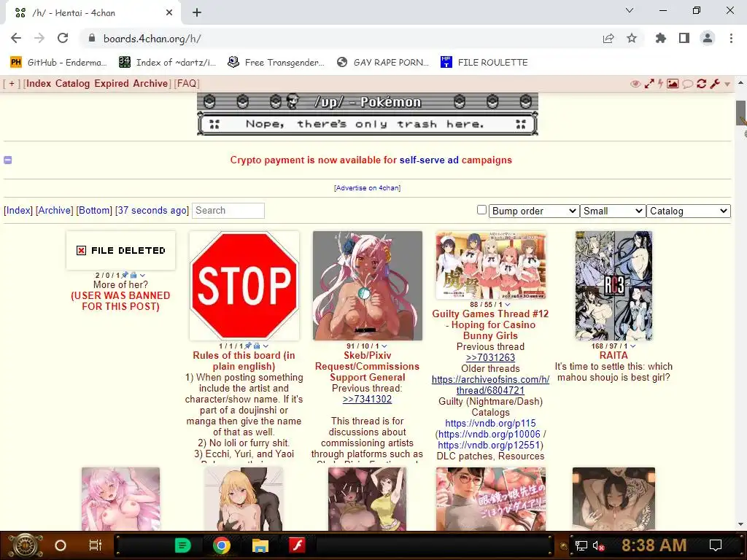Open settings via the wrench icon
Screen dimensions: 747x560
click(x=715, y=84)
